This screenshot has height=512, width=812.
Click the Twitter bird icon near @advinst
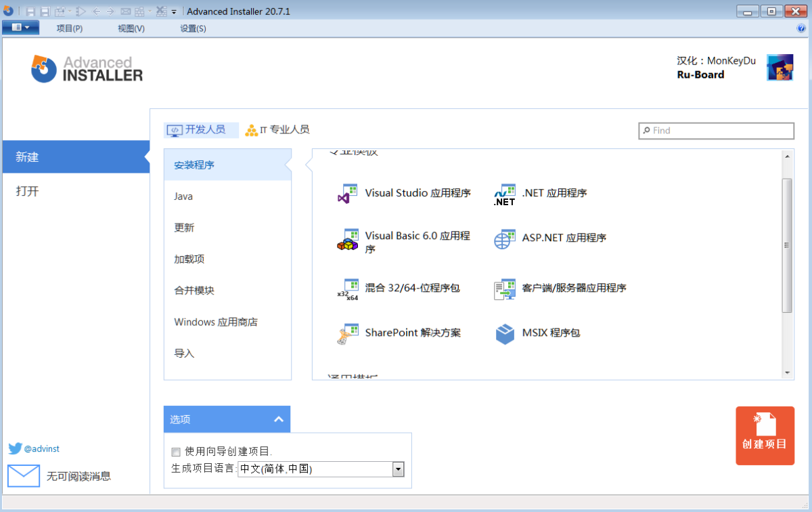(14, 448)
